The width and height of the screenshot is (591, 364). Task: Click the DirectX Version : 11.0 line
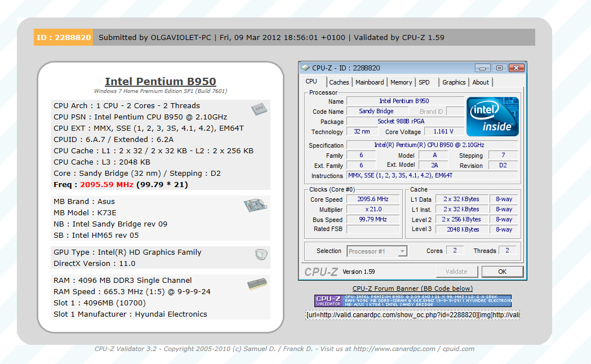[94, 263]
